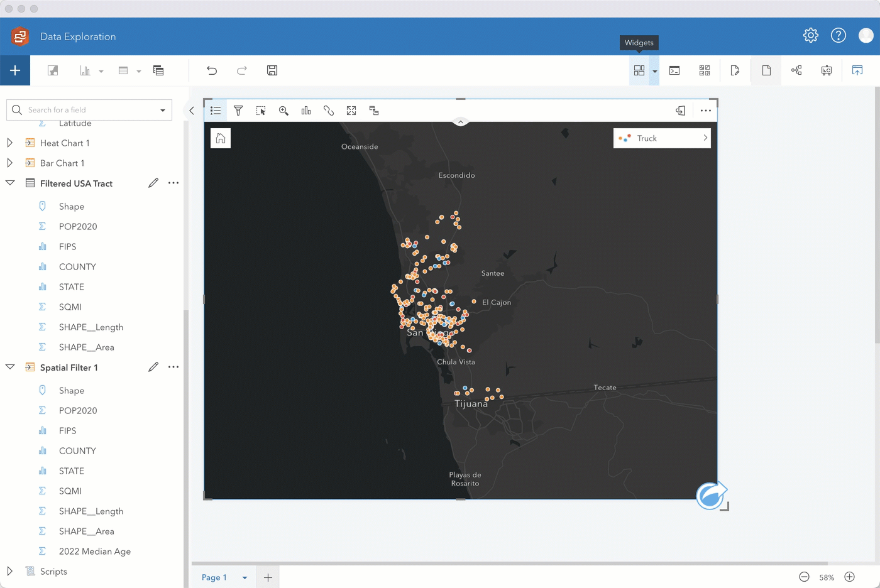
Task: Save the workbook
Action: [272, 70]
